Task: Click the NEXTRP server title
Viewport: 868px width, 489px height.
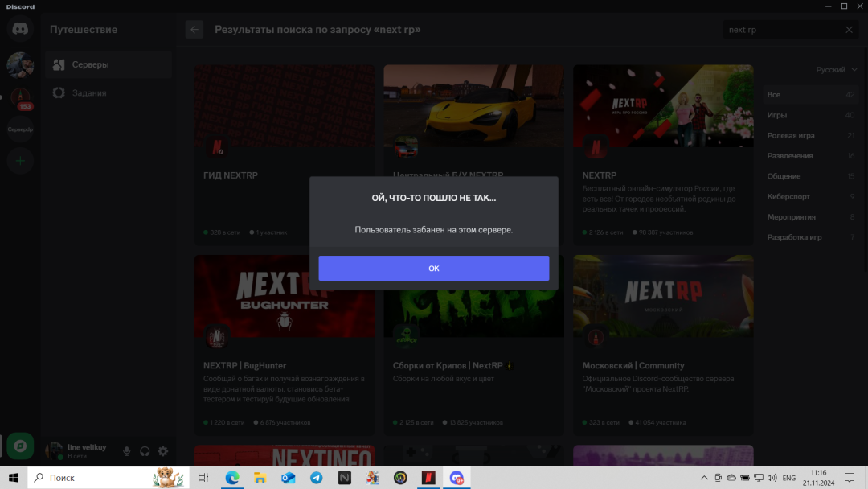Action: (x=599, y=175)
